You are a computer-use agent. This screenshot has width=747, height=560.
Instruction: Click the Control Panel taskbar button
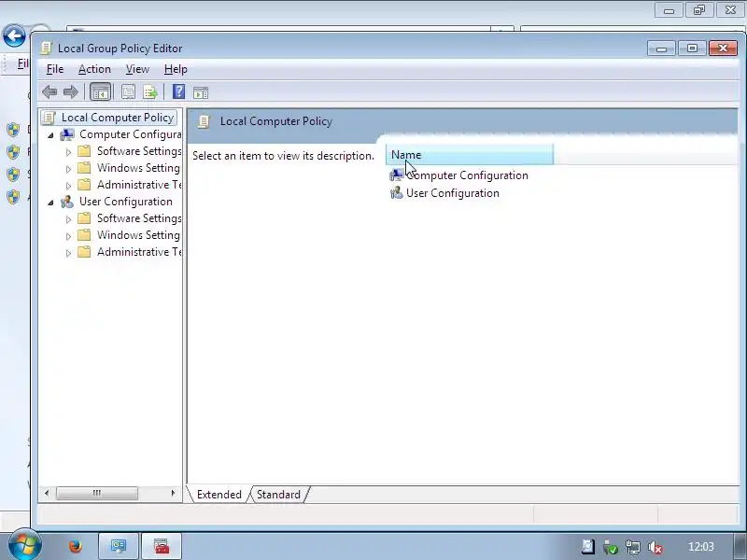coord(119,546)
